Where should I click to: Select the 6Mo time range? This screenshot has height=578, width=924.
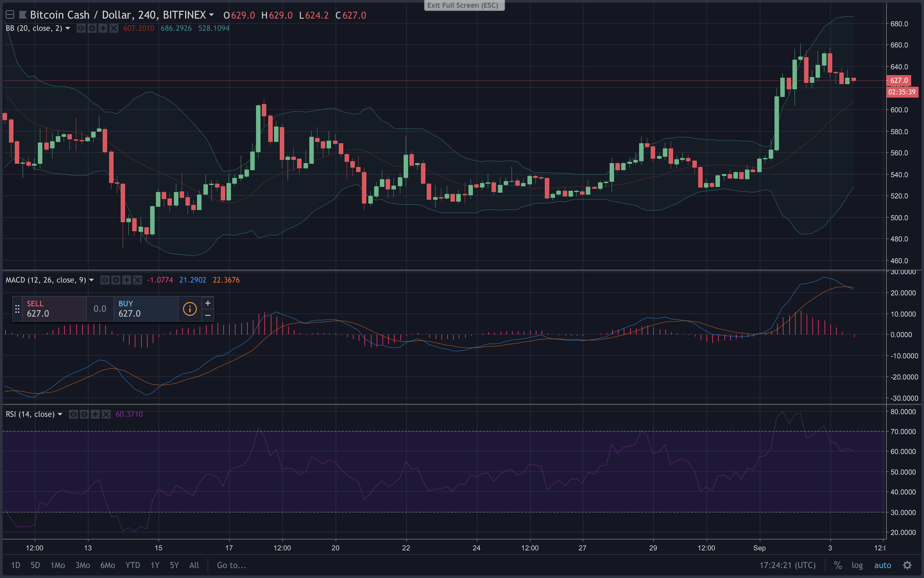[108, 565]
